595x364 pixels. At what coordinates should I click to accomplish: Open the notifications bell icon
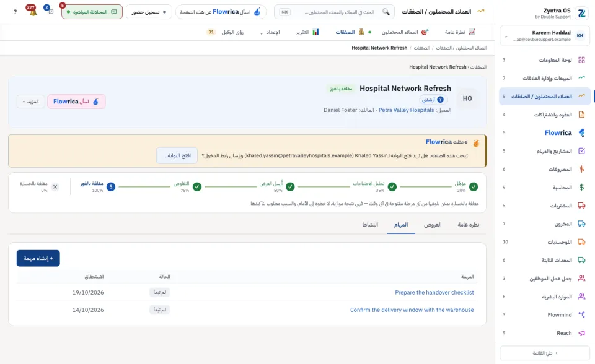(33, 12)
